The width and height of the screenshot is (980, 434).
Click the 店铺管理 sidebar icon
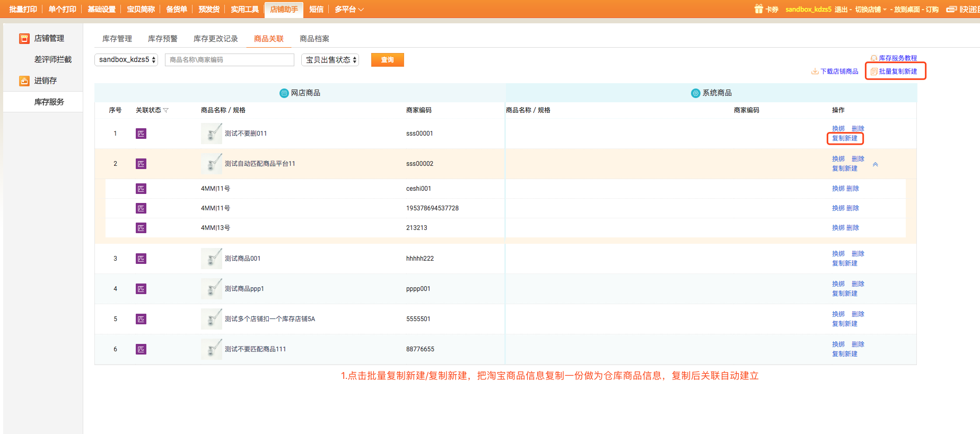click(x=24, y=39)
